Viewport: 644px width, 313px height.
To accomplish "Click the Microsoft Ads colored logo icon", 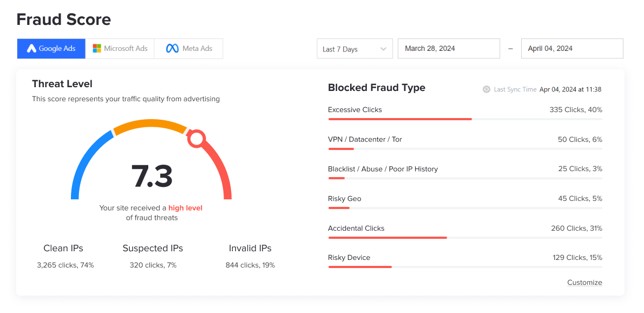I will [97, 48].
